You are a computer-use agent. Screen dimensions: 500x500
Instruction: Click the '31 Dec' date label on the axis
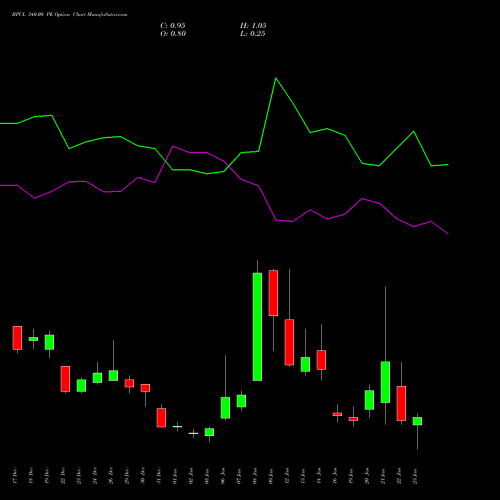pyautogui.click(x=159, y=476)
